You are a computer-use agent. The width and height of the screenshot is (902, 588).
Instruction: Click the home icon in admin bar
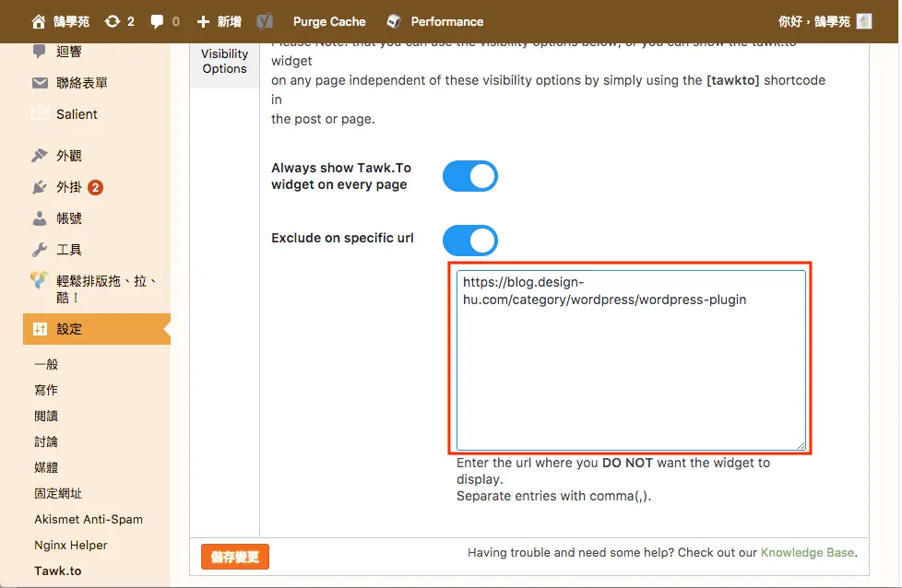click(x=39, y=22)
